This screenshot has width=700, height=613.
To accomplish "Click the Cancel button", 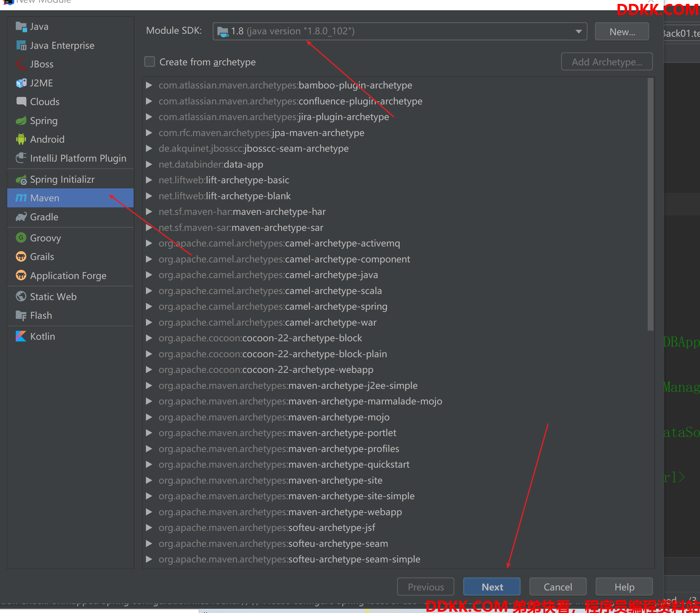I will pos(558,587).
